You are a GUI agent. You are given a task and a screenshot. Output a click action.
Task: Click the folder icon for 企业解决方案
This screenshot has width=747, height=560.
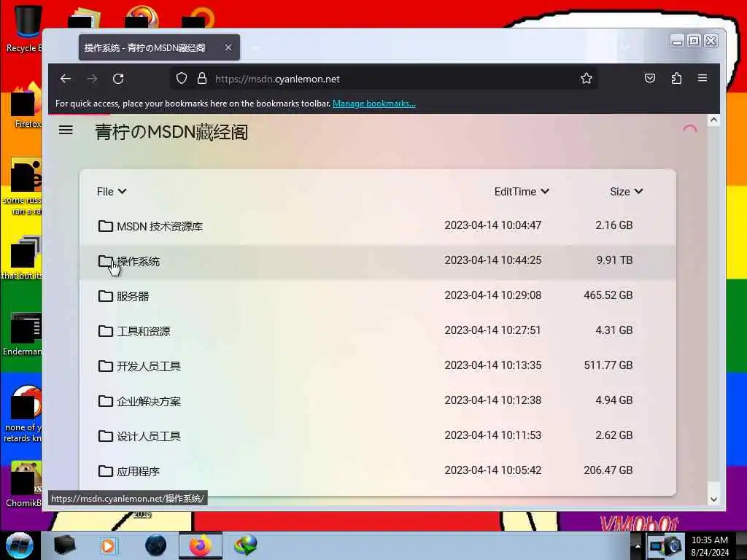click(105, 401)
